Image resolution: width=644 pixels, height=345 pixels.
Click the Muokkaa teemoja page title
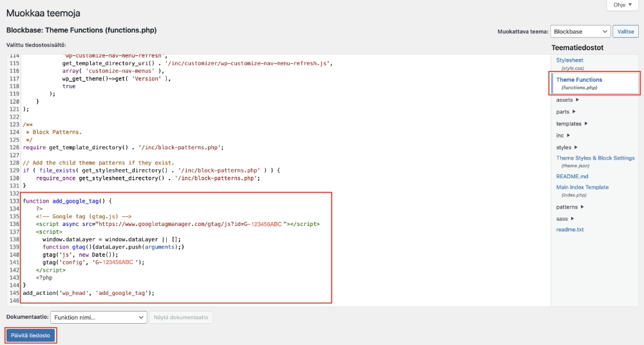[x=43, y=13]
